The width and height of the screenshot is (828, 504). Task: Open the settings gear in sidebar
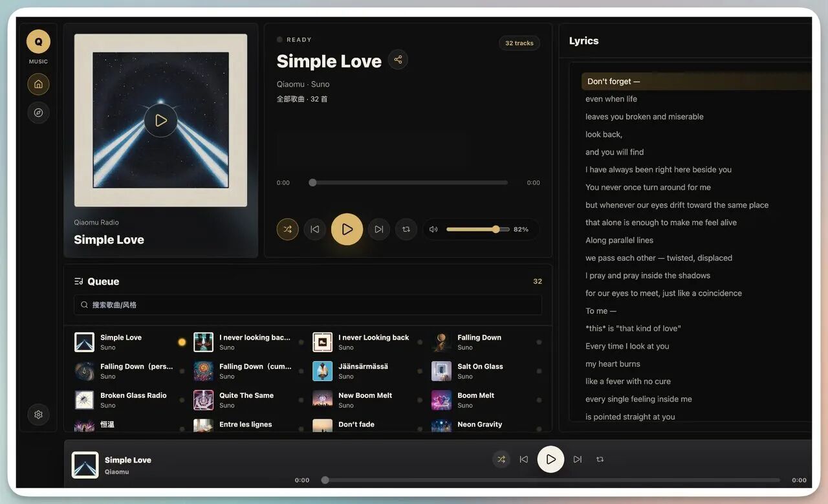pyautogui.click(x=38, y=414)
